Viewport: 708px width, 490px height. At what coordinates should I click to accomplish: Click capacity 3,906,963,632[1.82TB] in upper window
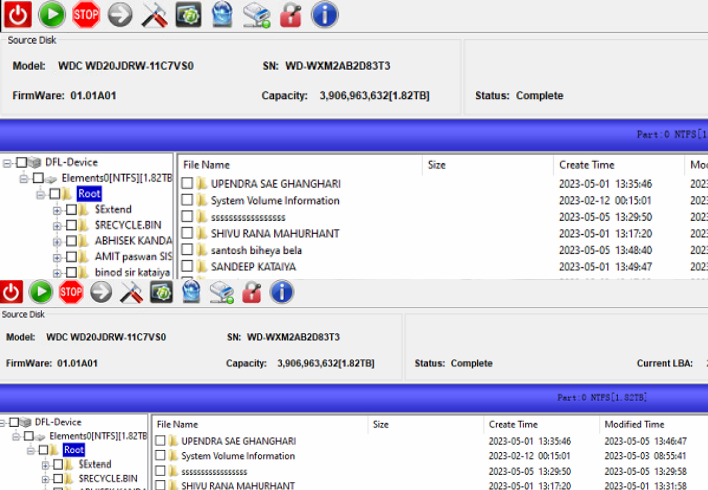[374, 96]
